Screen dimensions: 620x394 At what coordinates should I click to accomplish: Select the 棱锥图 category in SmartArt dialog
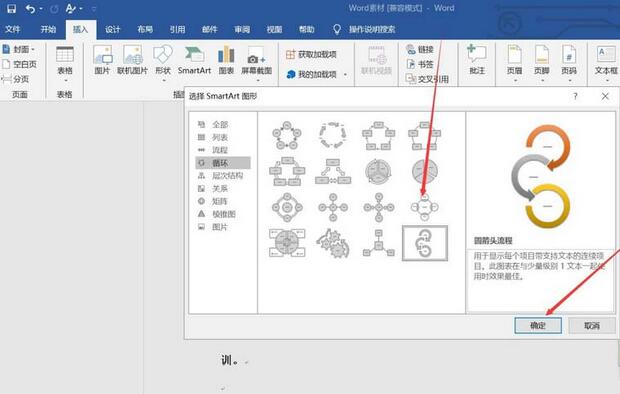click(223, 214)
